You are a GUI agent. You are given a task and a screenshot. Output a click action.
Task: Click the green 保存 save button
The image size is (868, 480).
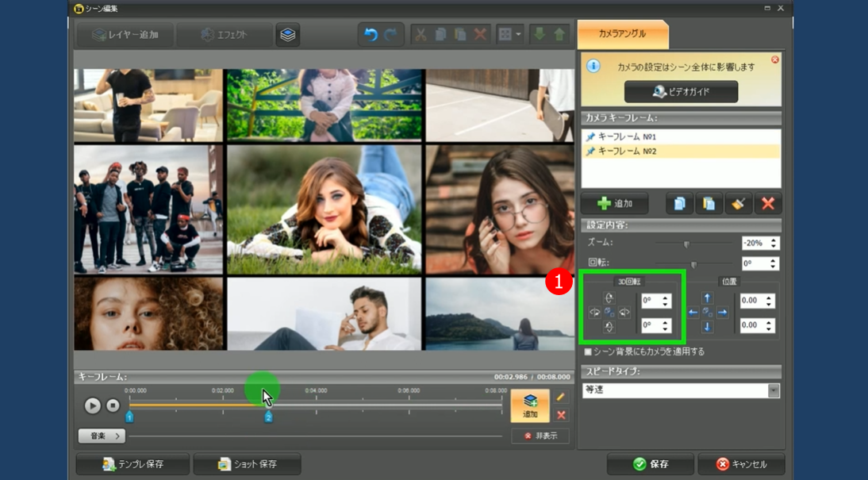click(x=650, y=464)
